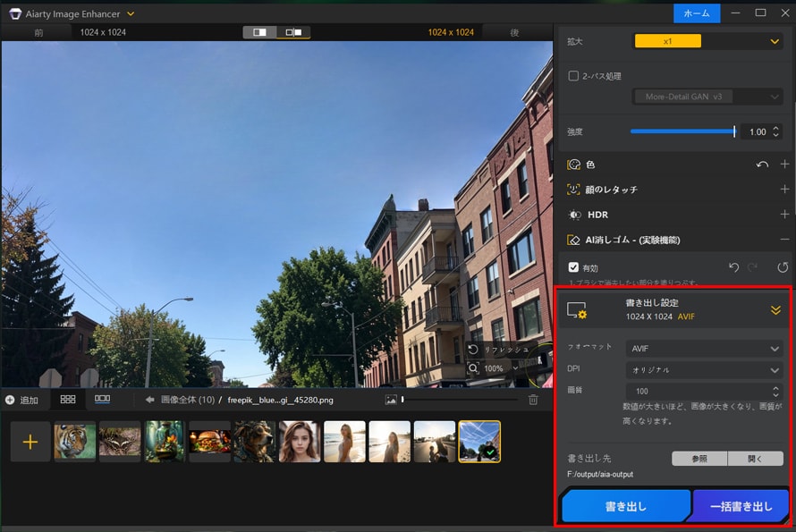Image resolution: width=796 pixels, height=532 pixels.
Task: Click the trash icon to delete selected image
Action: tap(533, 401)
